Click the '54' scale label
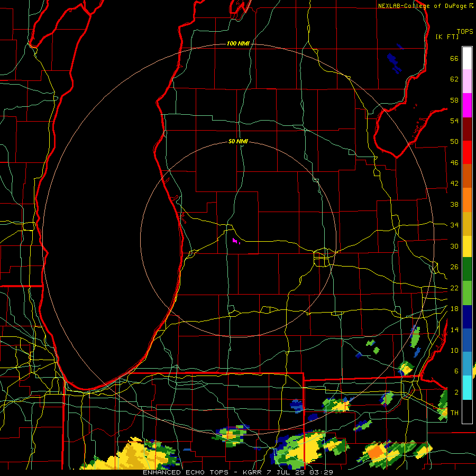The image size is (476, 476). coord(454,121)
